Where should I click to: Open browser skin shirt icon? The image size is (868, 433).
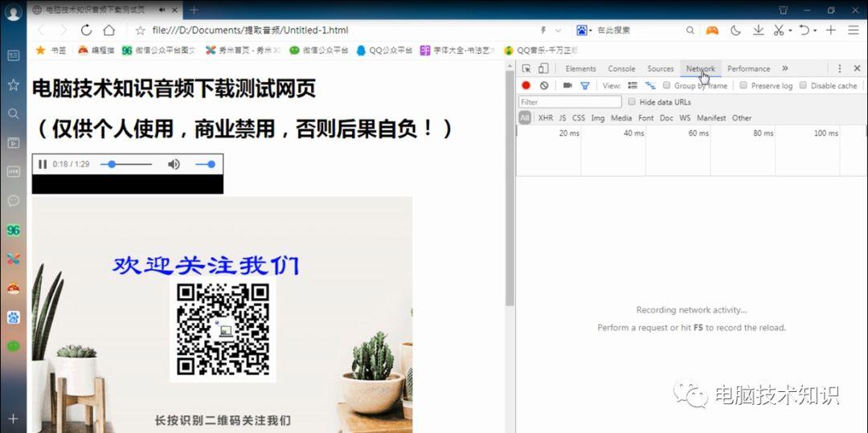pyautogui.click(x=783, y=10)
